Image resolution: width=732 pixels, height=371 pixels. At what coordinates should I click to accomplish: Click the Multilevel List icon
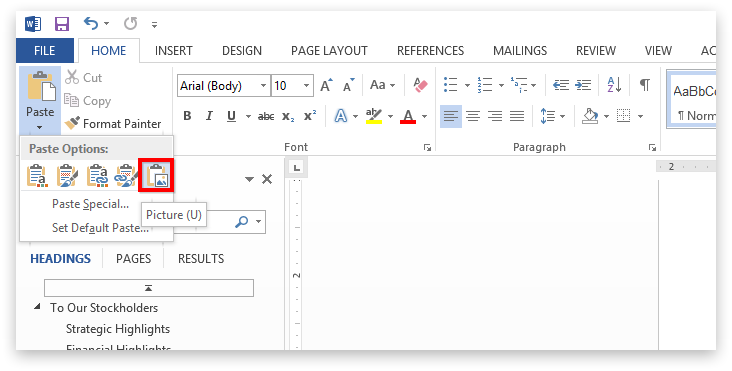click(518, 85)
